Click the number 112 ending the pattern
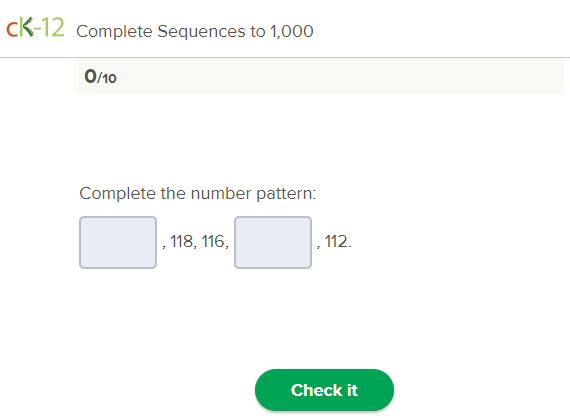Viewport: 570px width, 418px height. pyautogui.click(x=336, y=241)
